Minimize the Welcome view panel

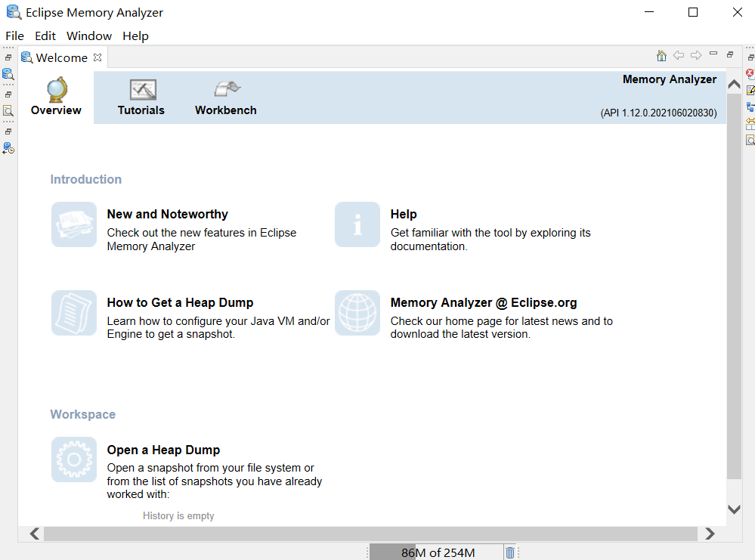[713, 54]
